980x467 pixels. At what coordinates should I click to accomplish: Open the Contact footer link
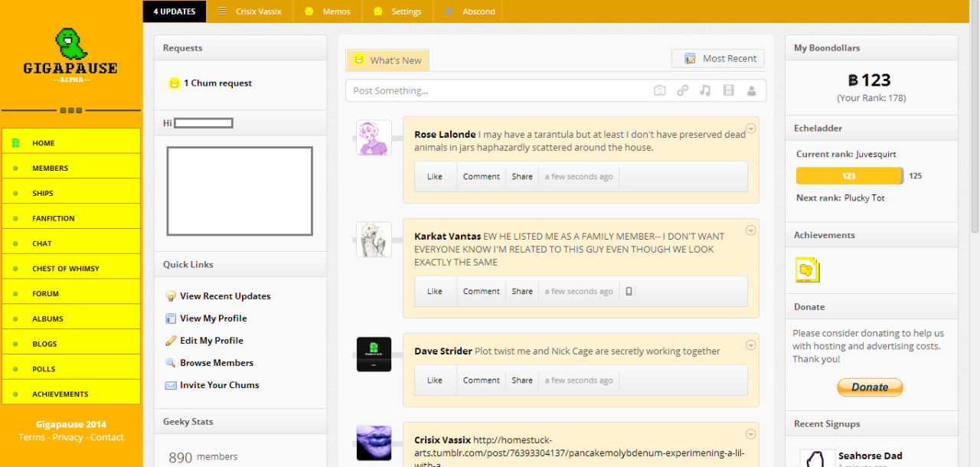pyautogui.click(x=107, y=437)
